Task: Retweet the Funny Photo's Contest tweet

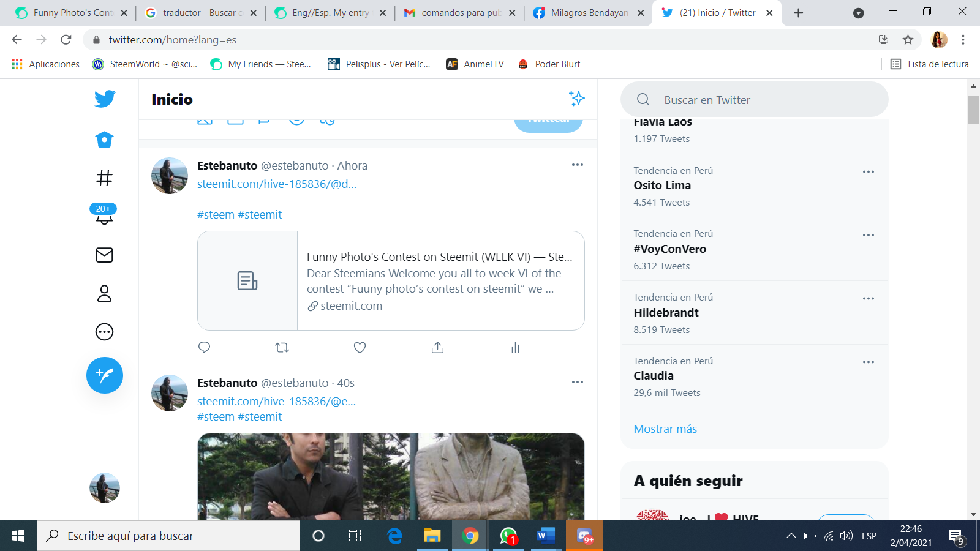Action: pyautogui.click(x=282, y=348)
